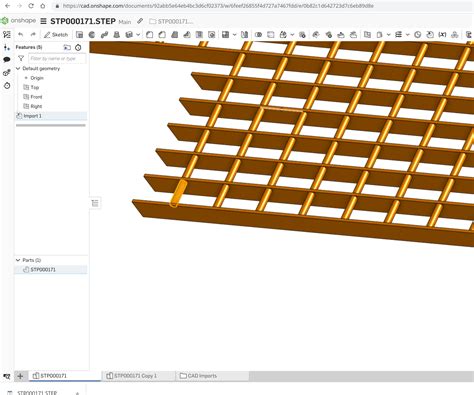Focus the Filter by name or type field
Screen dimensions: 474x395
coord(57,58)
